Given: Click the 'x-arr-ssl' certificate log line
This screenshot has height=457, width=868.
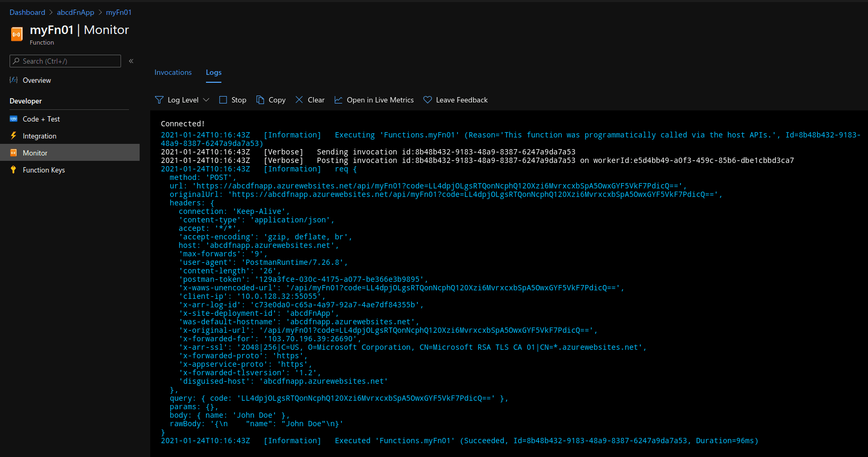Looking at the screenshot, I should click(412, 347).
